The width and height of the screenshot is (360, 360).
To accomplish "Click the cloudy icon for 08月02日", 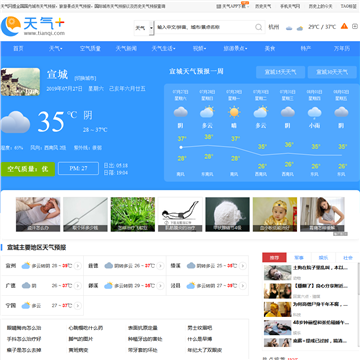I will (341, 112).
